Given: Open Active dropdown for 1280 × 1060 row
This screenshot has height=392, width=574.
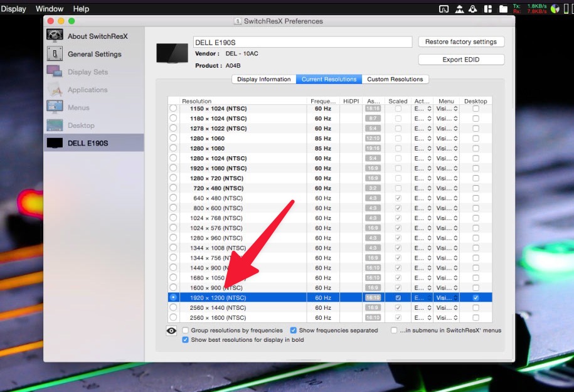Looking at the screenshot, I should point(422,139).
